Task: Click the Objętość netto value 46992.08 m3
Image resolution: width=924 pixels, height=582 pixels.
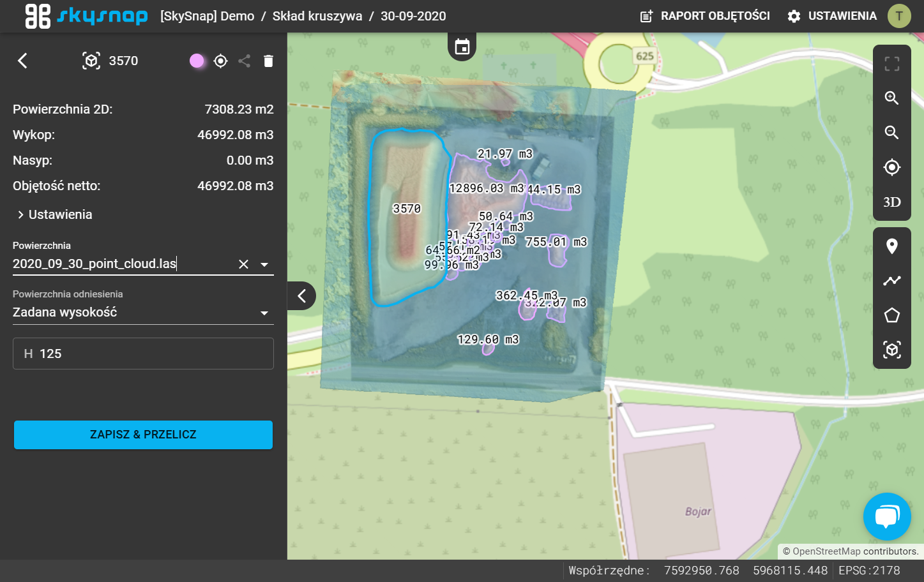Action: [236, 186]
